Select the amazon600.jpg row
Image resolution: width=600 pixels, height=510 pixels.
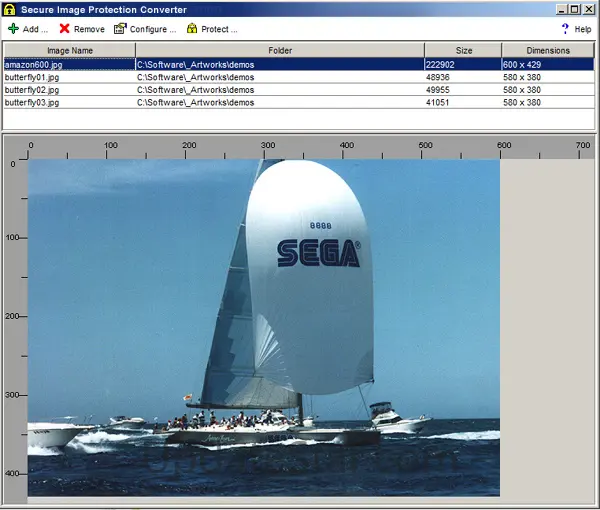[299, 64]
